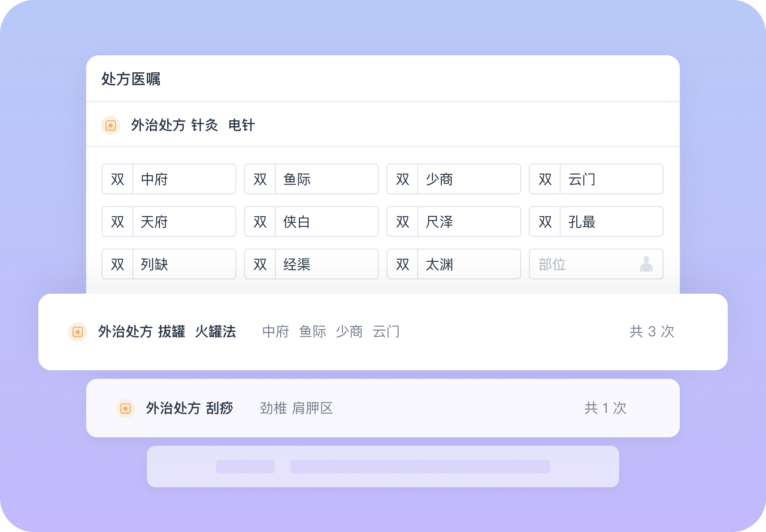Open the side selector for 经渠
The image size is (766, 532).
tap(260, 264)
